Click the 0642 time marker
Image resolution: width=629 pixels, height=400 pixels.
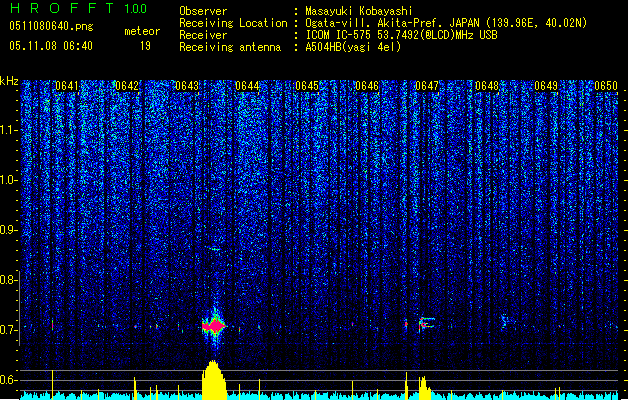coord(127,86)
